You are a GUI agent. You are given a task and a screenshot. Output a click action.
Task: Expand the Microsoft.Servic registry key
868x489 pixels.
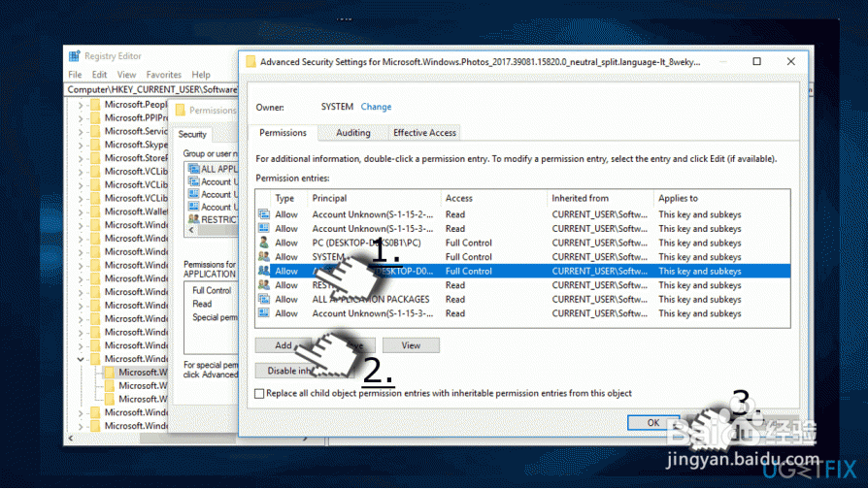click(81, 132)
